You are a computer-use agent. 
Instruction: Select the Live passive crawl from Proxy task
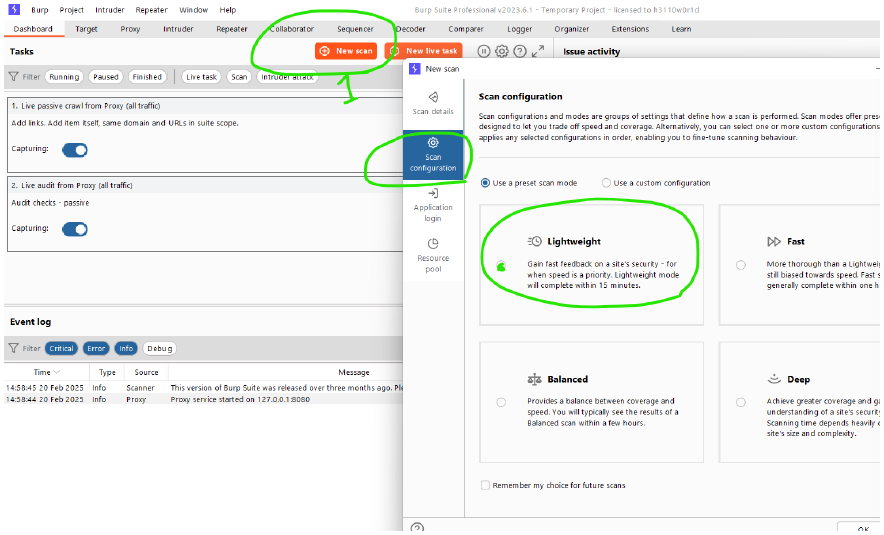205,135
